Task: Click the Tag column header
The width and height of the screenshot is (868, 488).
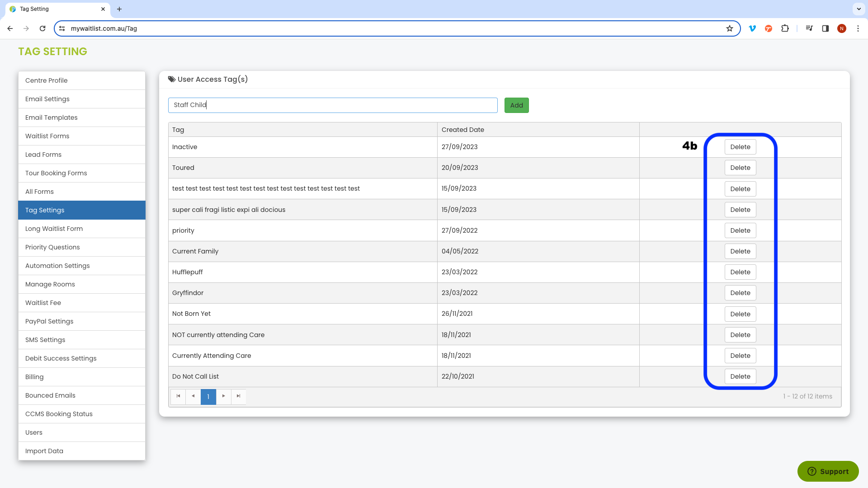Action: pyautogui.click(x=303, y=130)
